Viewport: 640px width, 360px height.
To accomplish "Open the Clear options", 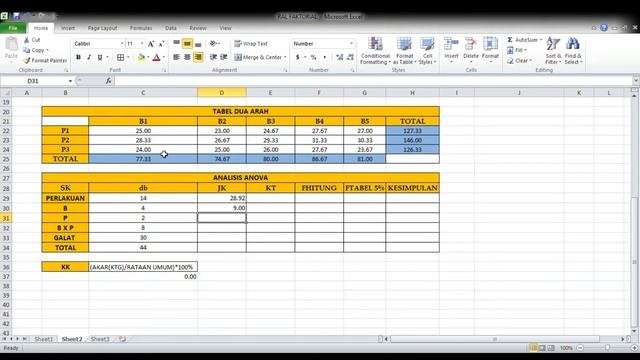I will point(519,60).
